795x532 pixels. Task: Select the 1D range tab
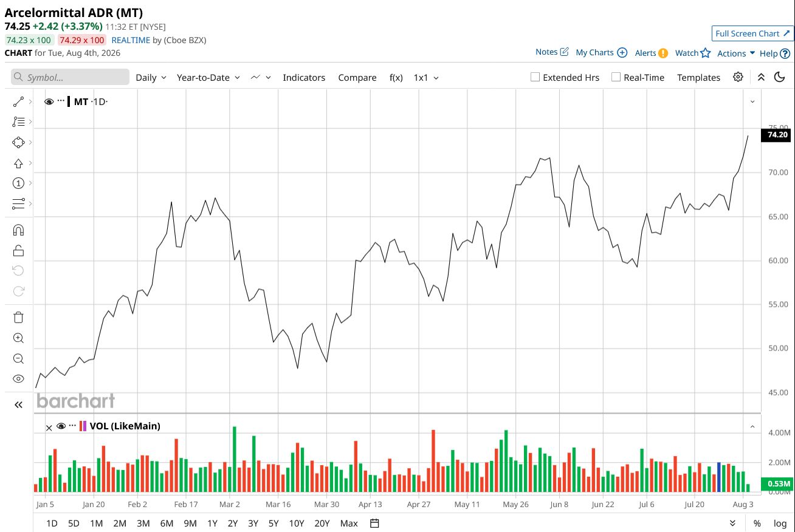[x=52, y=523]
